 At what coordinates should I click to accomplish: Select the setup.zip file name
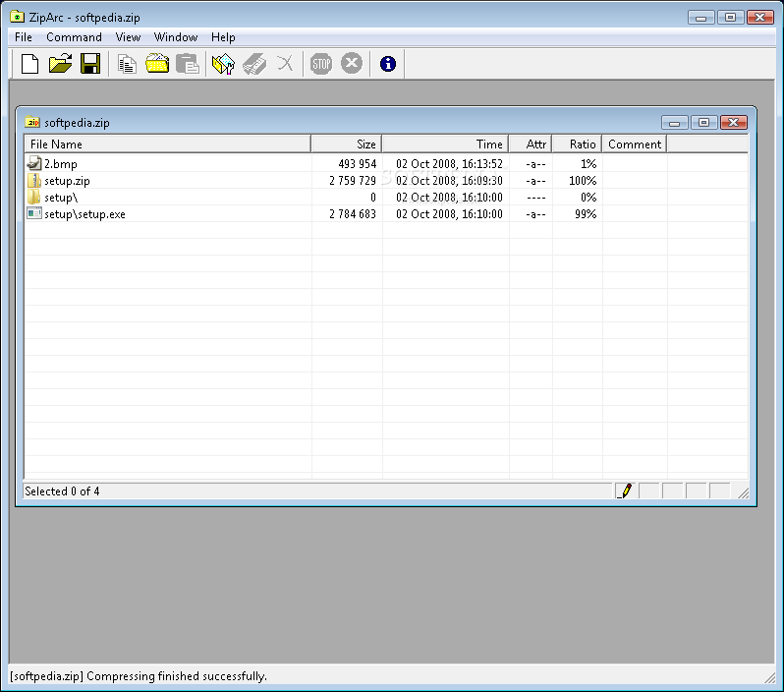67,181
